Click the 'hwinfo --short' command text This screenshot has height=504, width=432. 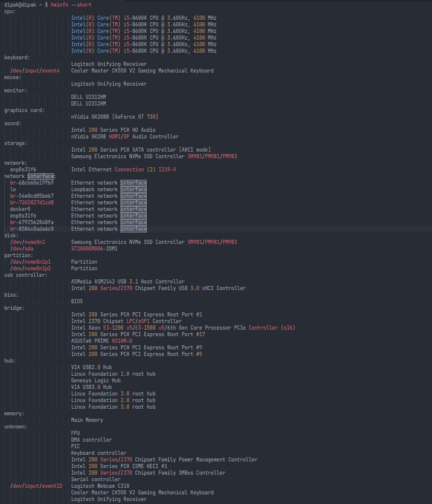point(71,5)
